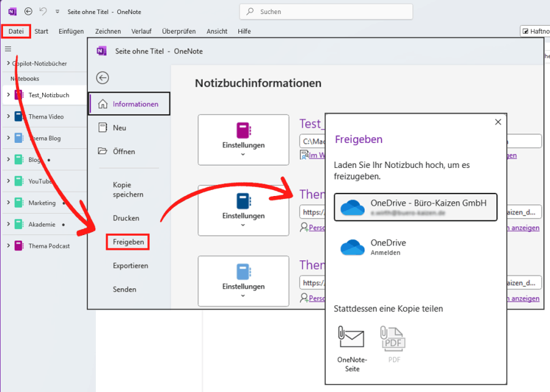
Task: Choose Exportieren in backstage menu
Action: coord(131,266)
